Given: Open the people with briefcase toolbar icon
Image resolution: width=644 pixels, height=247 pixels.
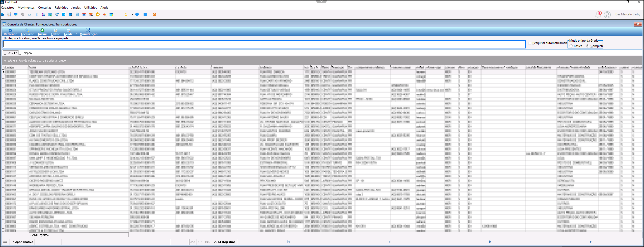Looking at the screenshot, I should coord(9,14).
